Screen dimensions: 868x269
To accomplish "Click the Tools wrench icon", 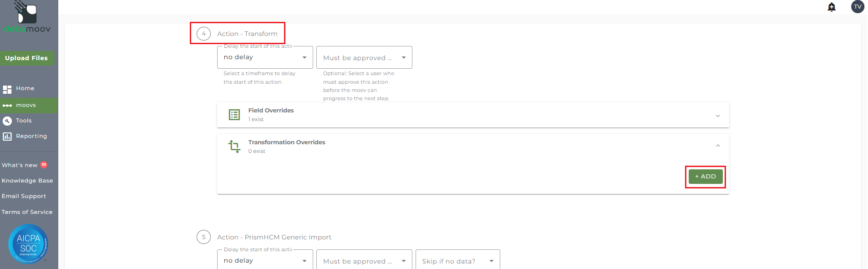I will (7, 121).
